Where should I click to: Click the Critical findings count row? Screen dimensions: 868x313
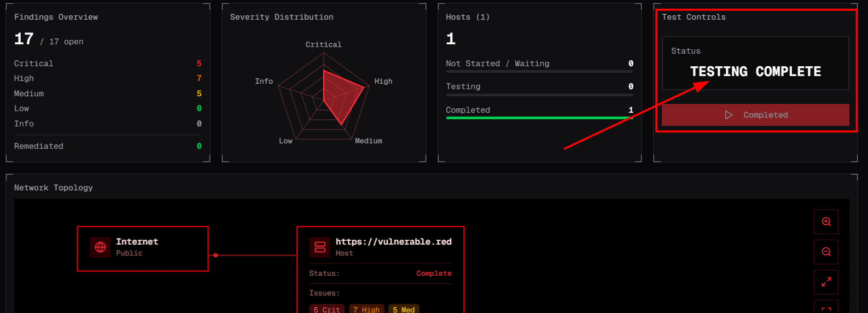(x=108, y=63)
